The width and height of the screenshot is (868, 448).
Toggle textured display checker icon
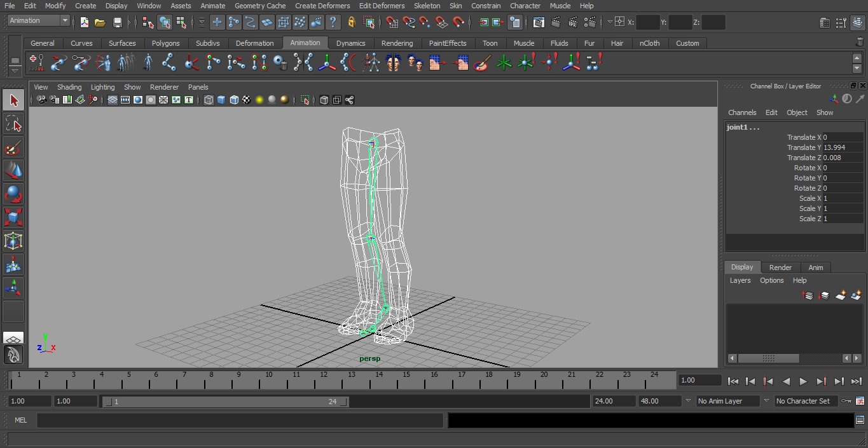pos(247,100)
